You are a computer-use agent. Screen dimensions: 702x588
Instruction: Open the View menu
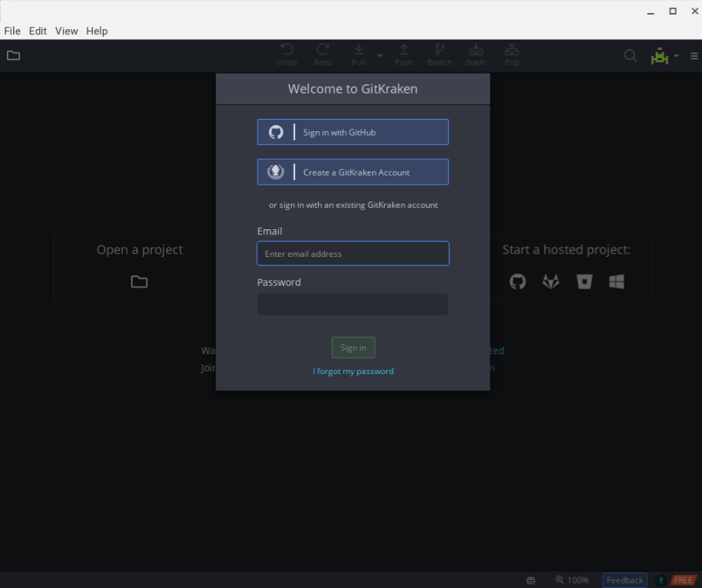click(66, 31)
